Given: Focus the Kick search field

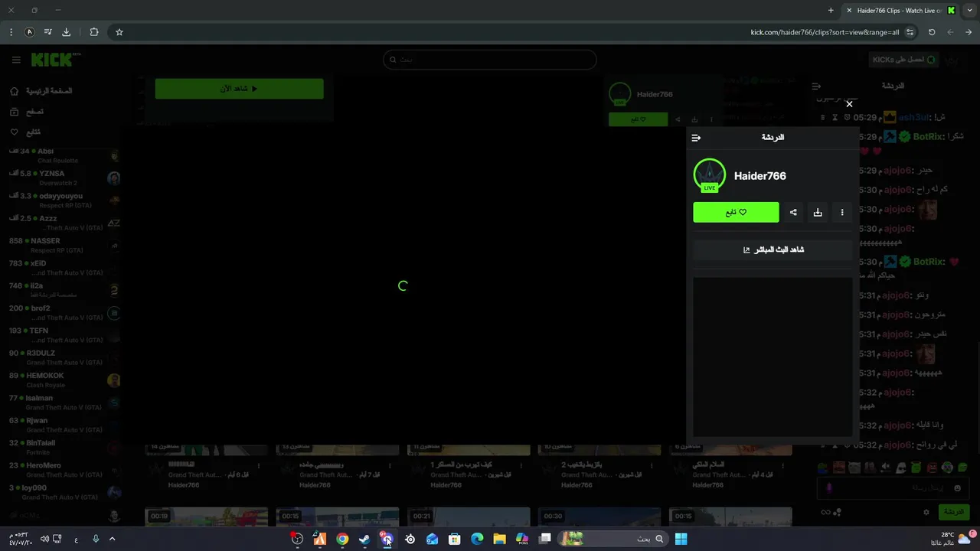Looking at the screenshot, I should click(490, 60).
